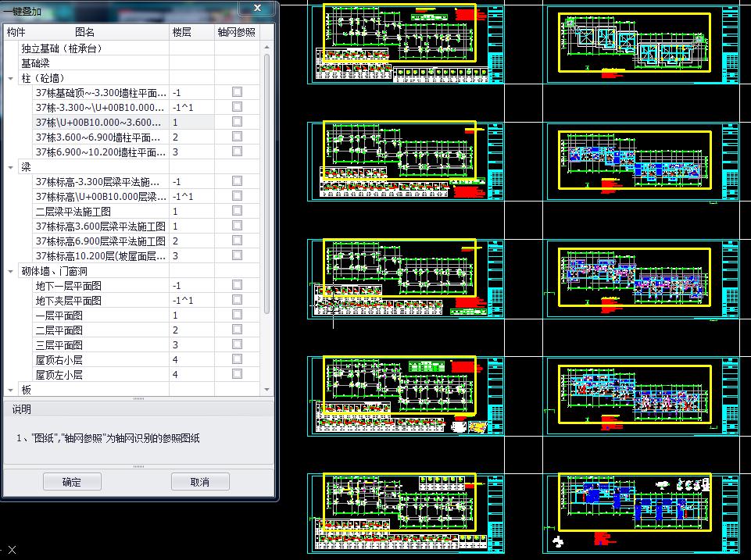751x560 pixels.
Task: Tick 轴网参照 for 地下一层平面图
Action: click(237, 285)
